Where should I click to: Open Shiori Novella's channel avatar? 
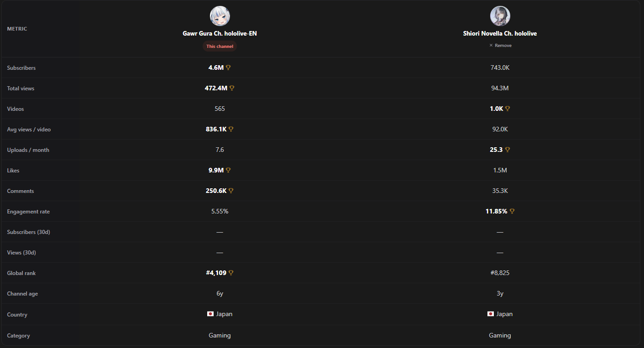pyautogui.click(x=500, y=16)
